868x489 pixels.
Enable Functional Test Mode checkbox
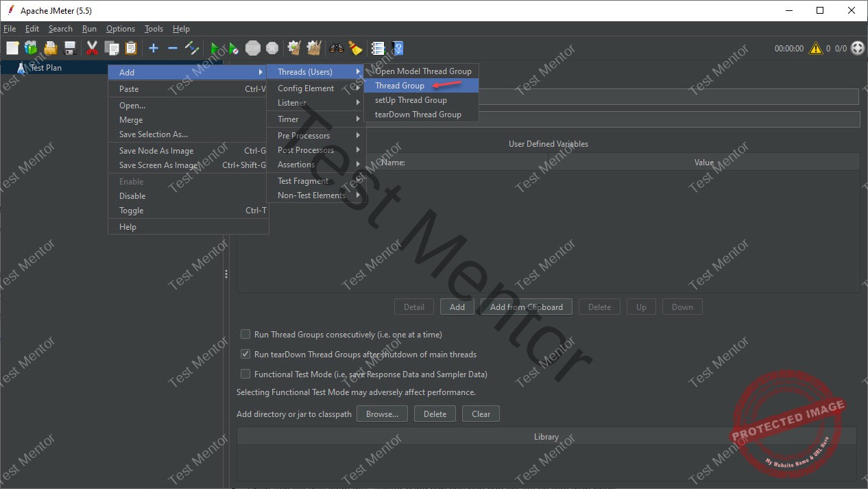click(245, 374)
